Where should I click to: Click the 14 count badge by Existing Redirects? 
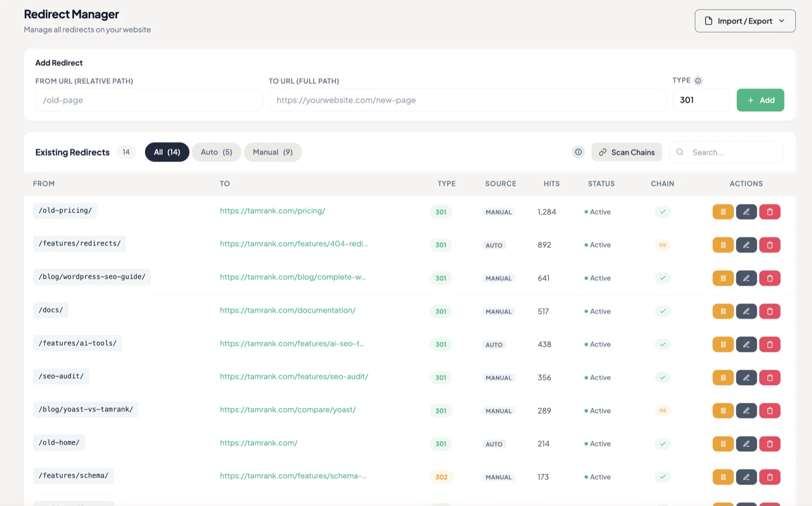coord(126,152)
